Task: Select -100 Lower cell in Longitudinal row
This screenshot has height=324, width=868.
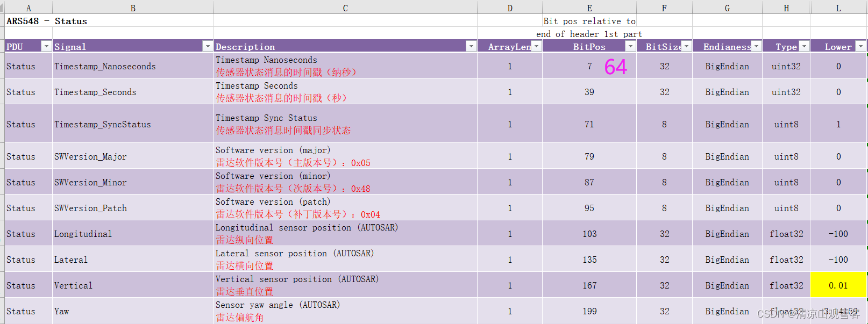Action: coord(838,234)
